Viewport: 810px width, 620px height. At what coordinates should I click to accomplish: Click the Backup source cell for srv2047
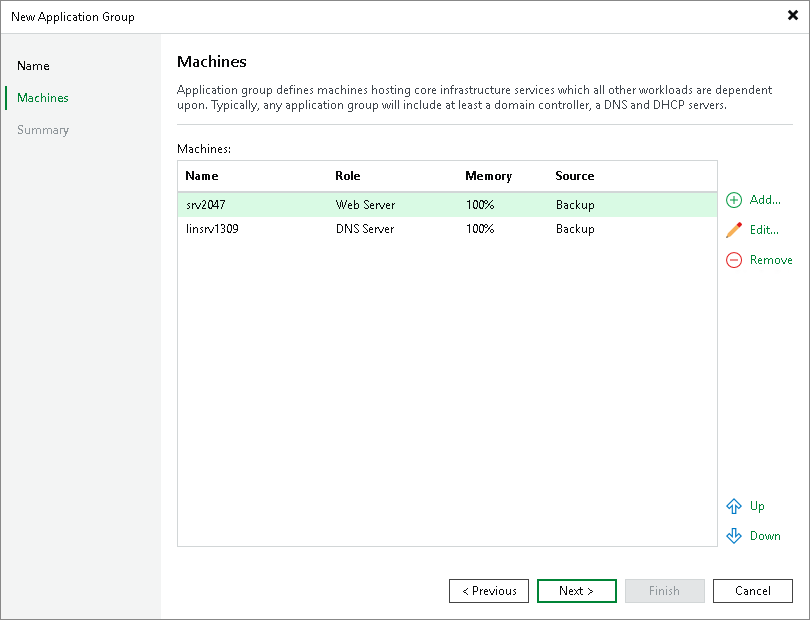click(575, 205)
